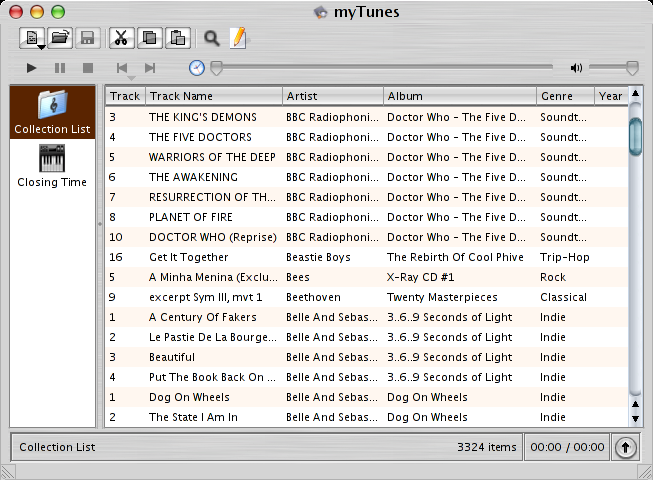This screenshot has width=653, height=480.
Task: Open the dropdown arrow on New icon
Action: point(41,47)
